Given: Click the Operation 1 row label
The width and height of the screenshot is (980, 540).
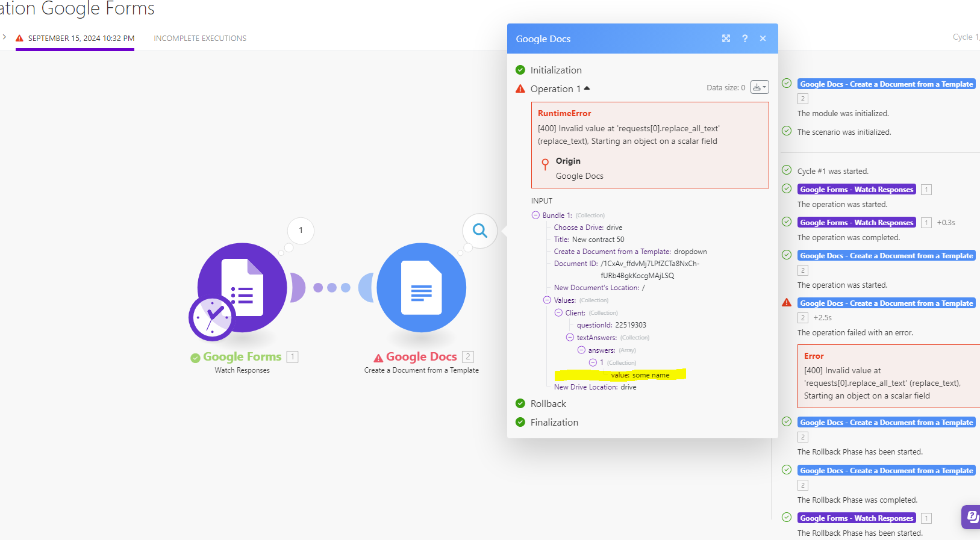Looking at the screenshot, I should tap(555, 89).
